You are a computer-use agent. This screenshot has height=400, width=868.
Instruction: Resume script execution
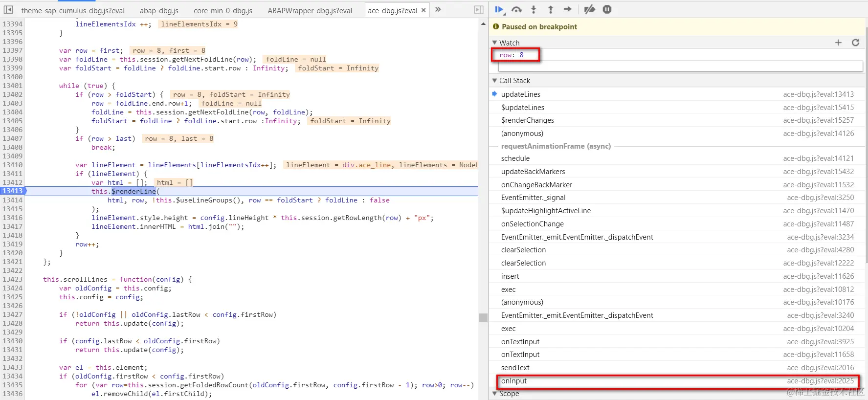point(499,9)
